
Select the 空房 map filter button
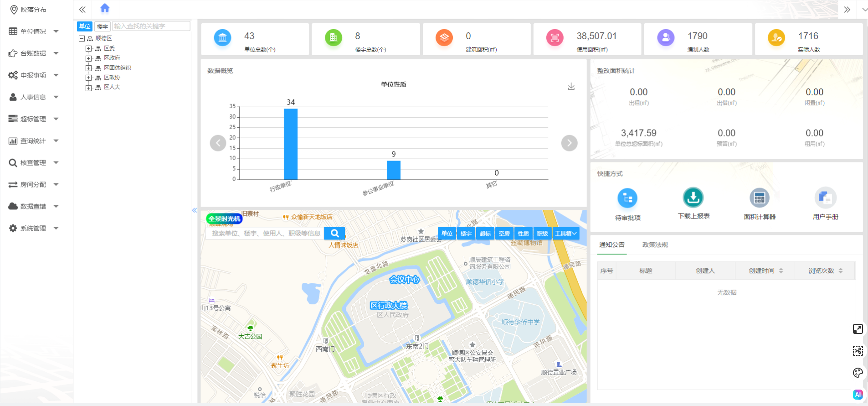click(x=504, y=234)
